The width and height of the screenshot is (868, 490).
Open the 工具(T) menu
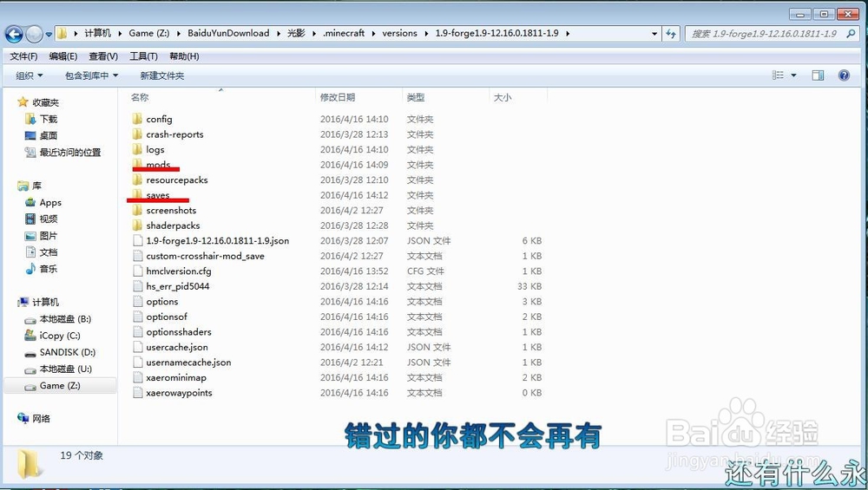click(143, 56)
